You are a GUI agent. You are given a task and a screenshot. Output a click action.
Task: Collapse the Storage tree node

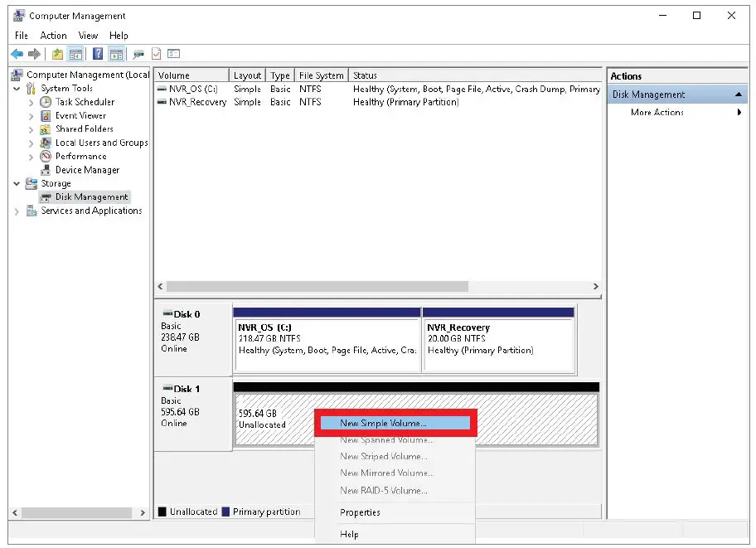click(17, 183)
